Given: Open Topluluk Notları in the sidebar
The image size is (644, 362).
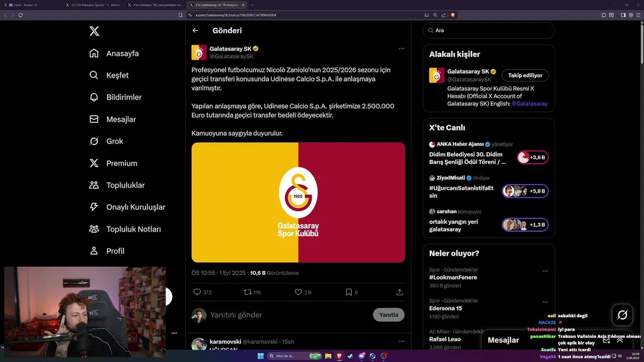Looking at the screenshot, I should click(125, 229).
